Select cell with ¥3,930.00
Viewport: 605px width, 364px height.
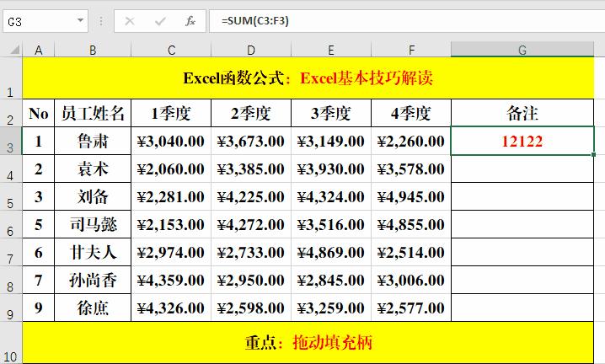(x=331, y=169)
